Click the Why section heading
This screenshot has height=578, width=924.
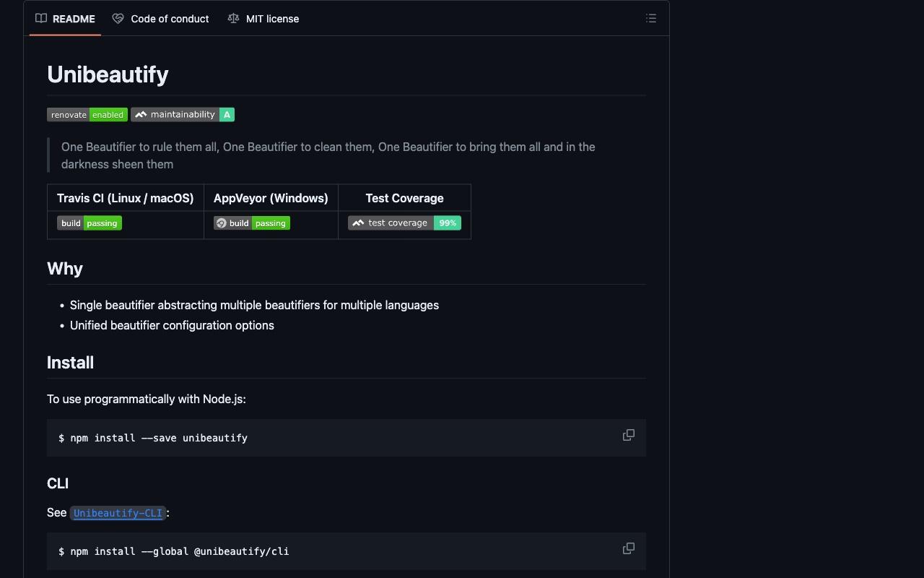tap(65, 269)
